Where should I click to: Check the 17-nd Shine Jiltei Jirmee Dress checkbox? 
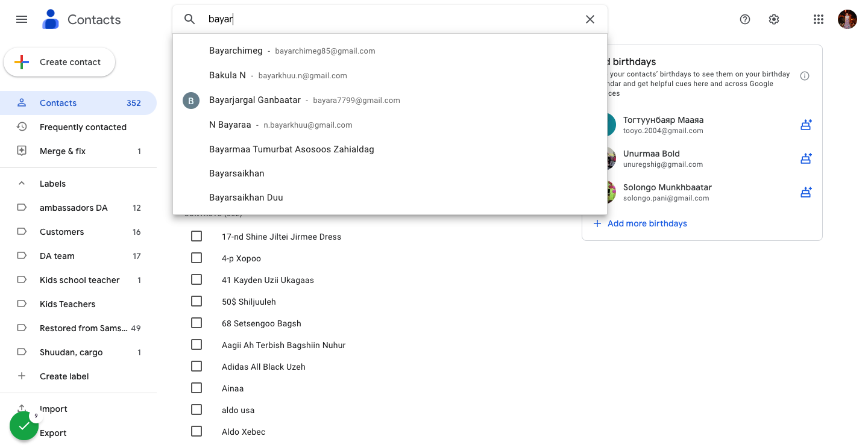point(197,236)
